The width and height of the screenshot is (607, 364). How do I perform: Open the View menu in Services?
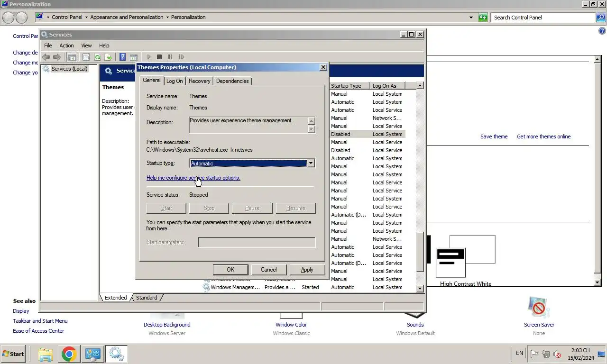[86, 45]
